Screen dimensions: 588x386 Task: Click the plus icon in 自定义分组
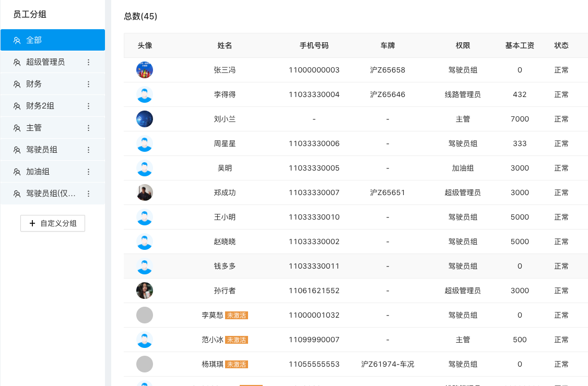tap(32, 223)
